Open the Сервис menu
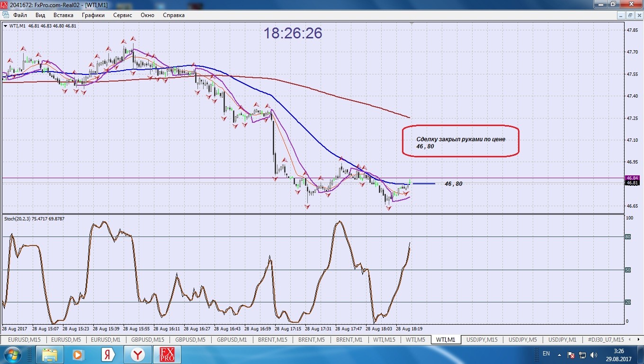This screenshot has height=364, width=644. pyautogui.click(x=123, y=15)
